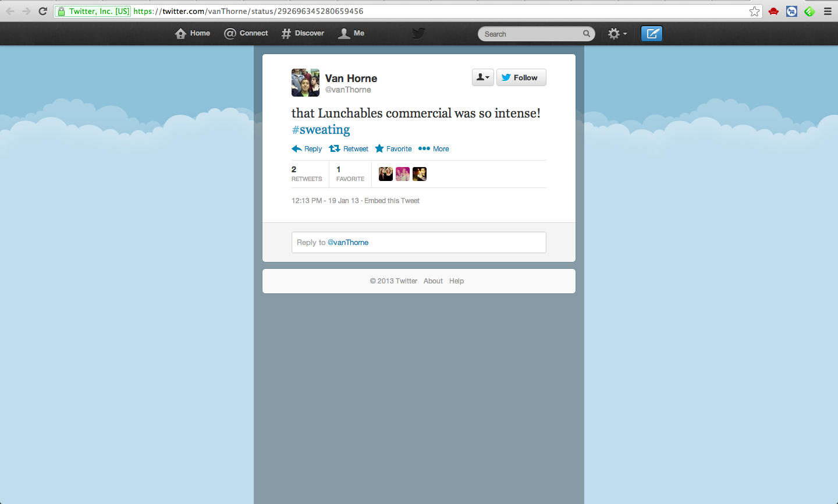The image size is (838, 504).
Task: Click the © 2013 Twitter footer text
Action: 393,281
